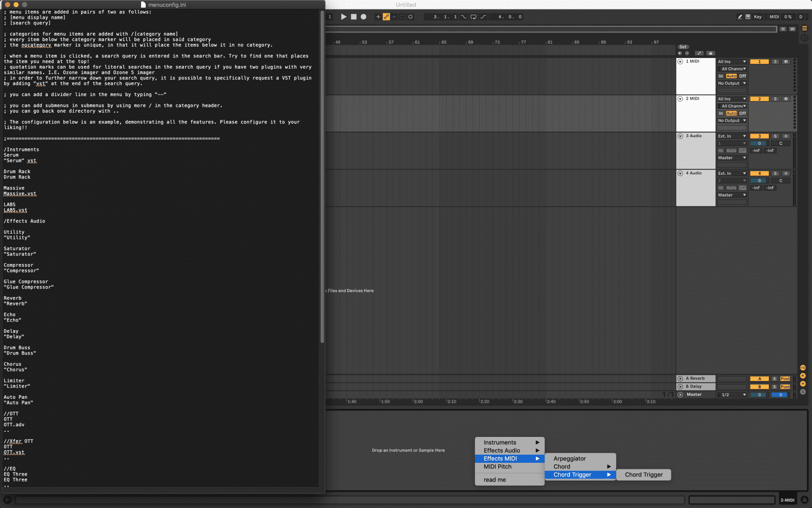Image resolution: width=812 pixels, height=508 pixels.
Task: Click the Set locator button
Action: tap(683, 47)
